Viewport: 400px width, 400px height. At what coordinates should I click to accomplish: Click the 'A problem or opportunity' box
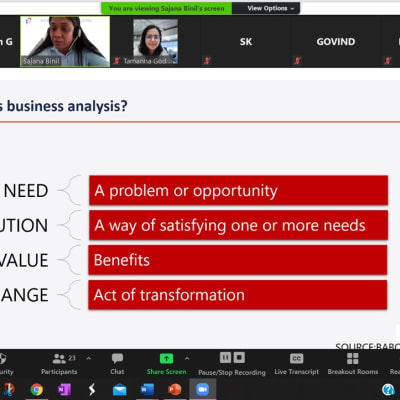tap(238, 190)
